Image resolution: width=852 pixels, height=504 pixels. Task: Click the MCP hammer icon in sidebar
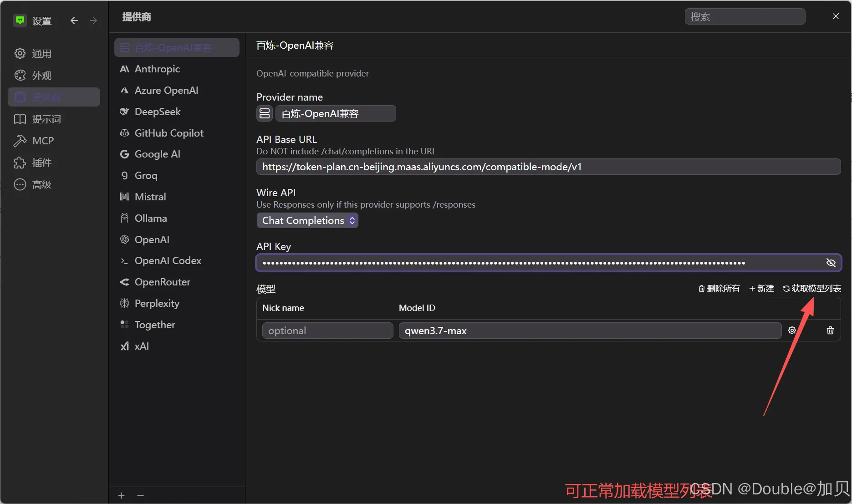pyautogui.click(x=20, y=141)
